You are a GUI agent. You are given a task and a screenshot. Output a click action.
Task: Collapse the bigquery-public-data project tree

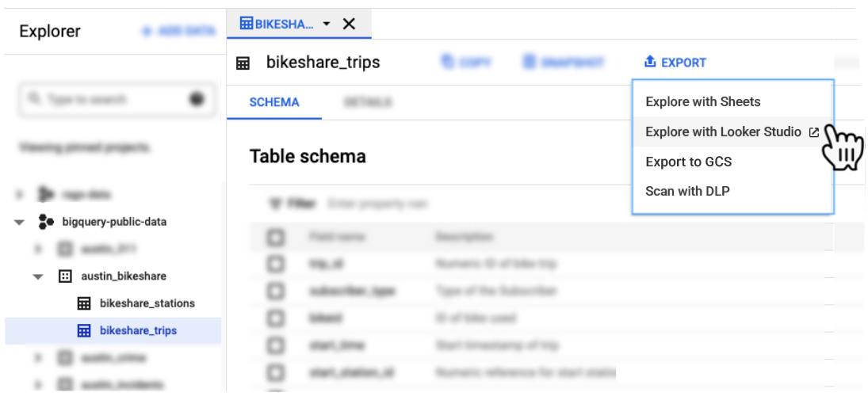(x=19, y=223)
